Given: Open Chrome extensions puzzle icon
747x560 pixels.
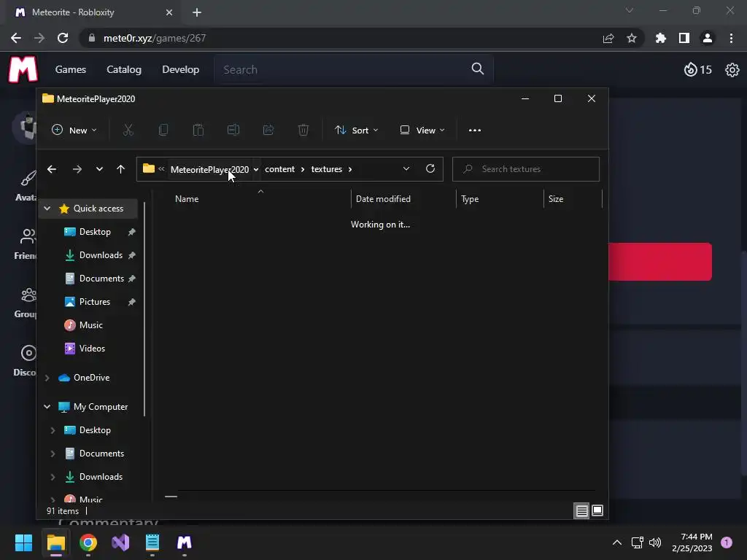Looking at the screenshot, I should click(x=661, y=38).
